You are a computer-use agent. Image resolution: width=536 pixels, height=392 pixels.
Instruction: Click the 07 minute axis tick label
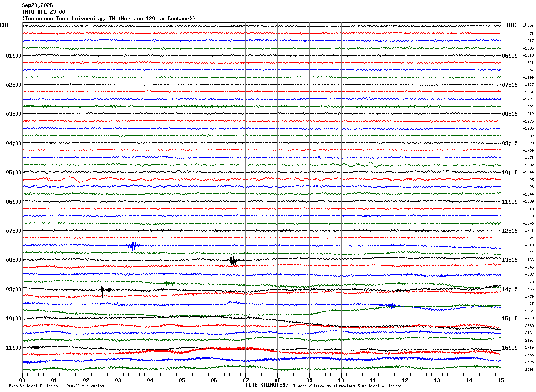tap(245, 380)
